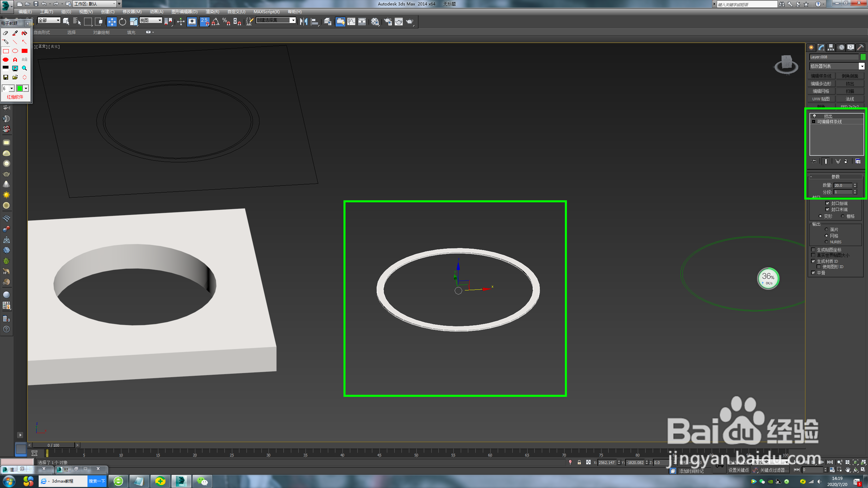Click the pin stack icon
The image size is (868, 488).
point(813,161)
